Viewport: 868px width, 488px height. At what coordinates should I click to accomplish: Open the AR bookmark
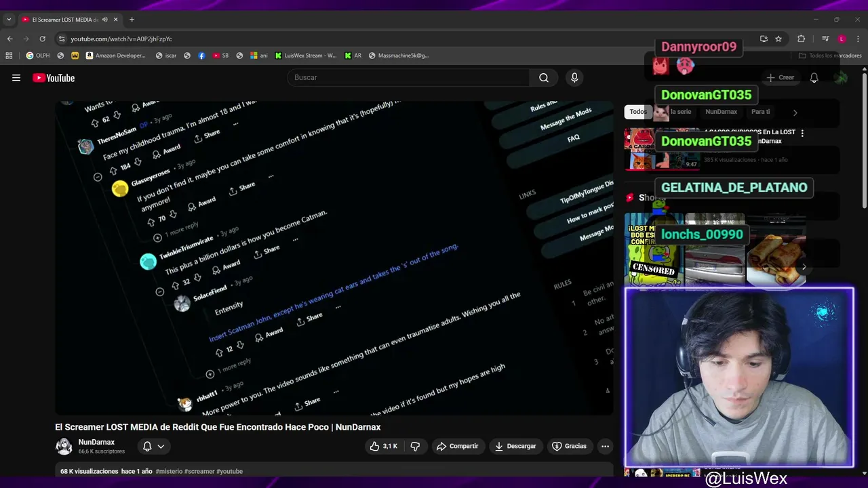[x=353, y=56]
